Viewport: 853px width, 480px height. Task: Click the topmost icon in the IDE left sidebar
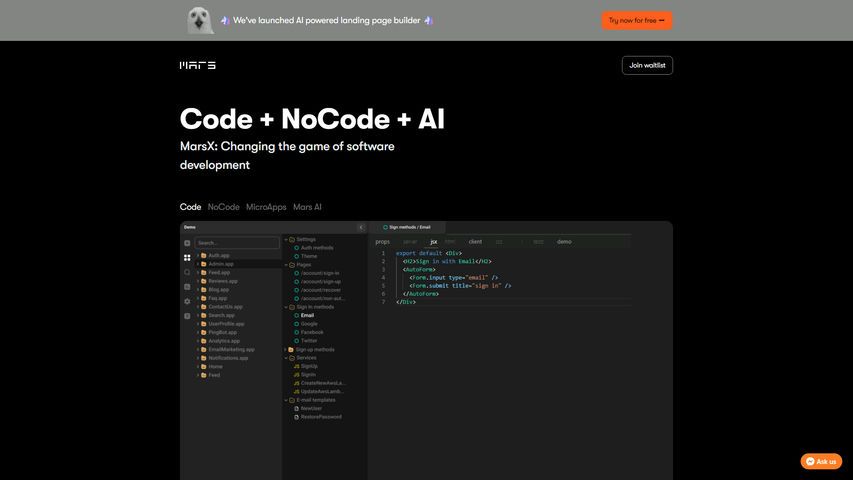point(187,243)
